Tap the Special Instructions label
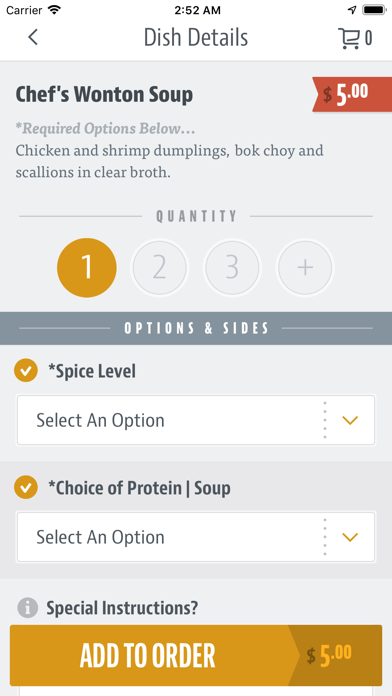The image size is (392, 696). (122, 608)
